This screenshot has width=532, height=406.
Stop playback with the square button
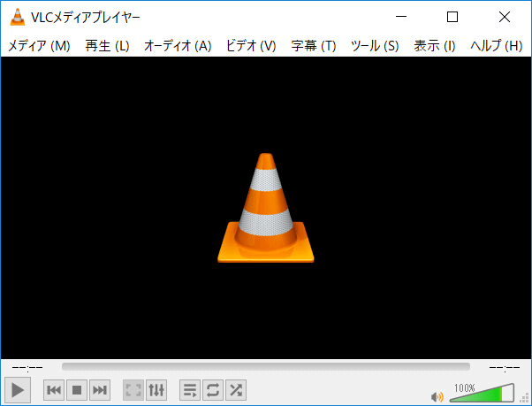(x=77, y=390)
